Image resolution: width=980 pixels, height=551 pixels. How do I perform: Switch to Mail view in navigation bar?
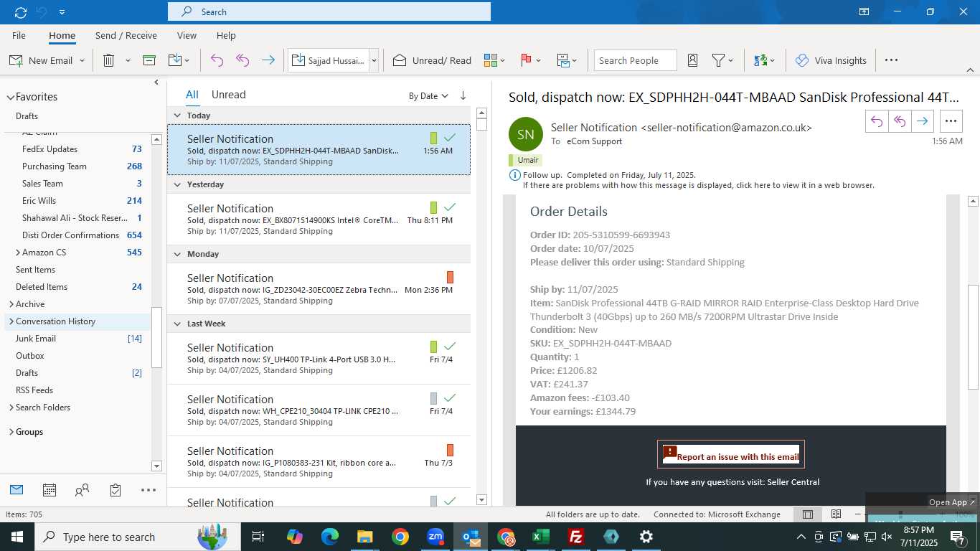pyautogui.click(x=17, y=490)
